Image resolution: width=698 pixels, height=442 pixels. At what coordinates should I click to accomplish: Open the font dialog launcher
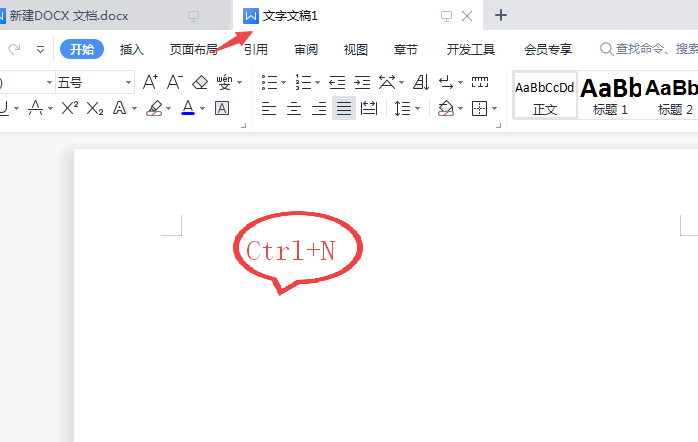pyautogui.click(x=243, y=126)
